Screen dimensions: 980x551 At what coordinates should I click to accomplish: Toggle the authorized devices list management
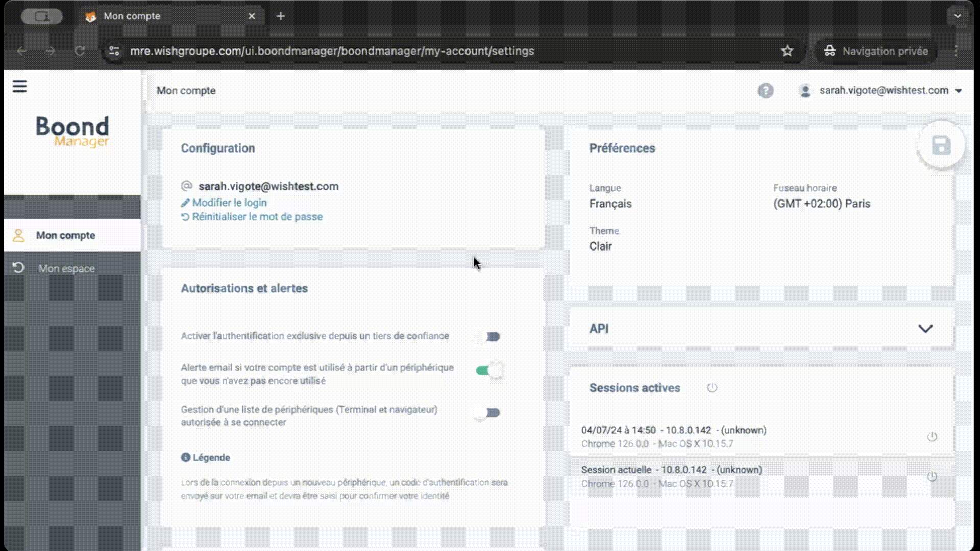click(487, 413)
